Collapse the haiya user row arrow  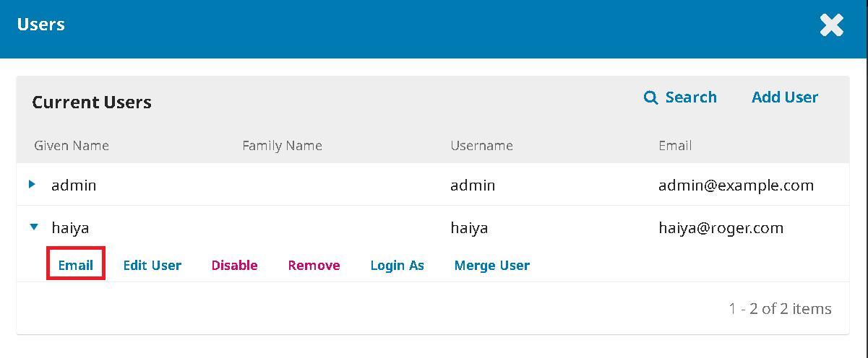click(33, 227)
